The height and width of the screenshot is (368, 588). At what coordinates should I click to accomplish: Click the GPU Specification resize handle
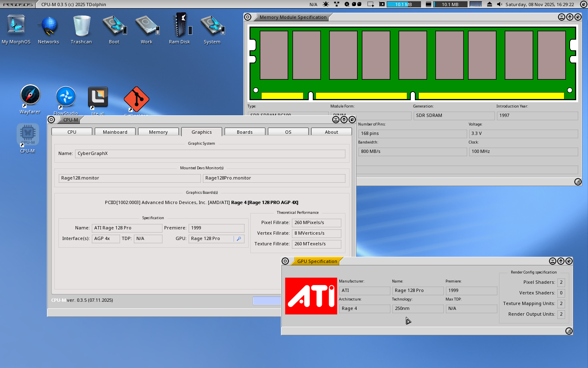coord(569,331)
